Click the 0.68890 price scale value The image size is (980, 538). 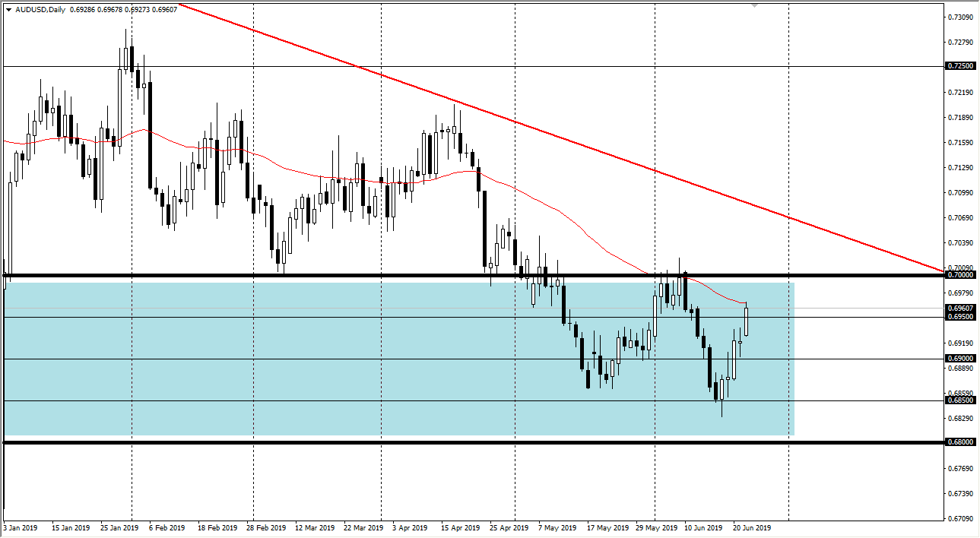pos(961,368)
